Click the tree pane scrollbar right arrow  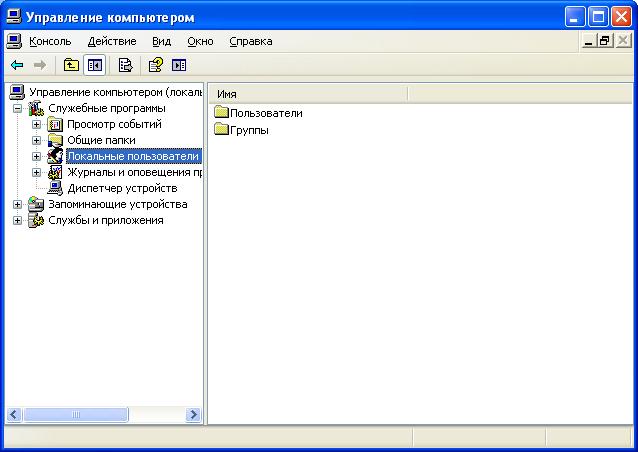click(193, 415)
